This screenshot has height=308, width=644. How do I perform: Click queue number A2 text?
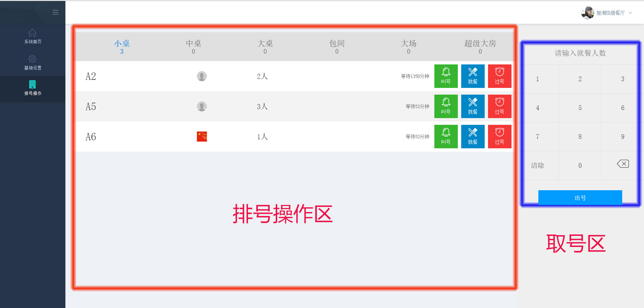pyautogui.click(x=91, y=76)
